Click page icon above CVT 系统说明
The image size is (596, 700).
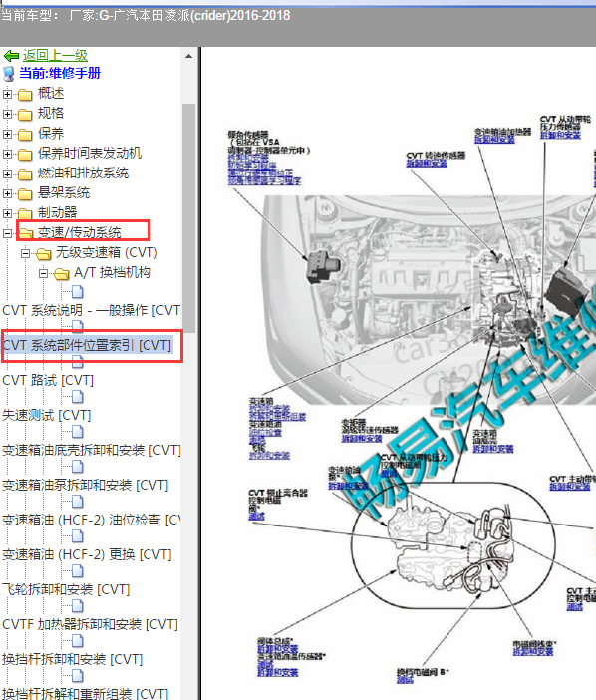coord(78,292)
